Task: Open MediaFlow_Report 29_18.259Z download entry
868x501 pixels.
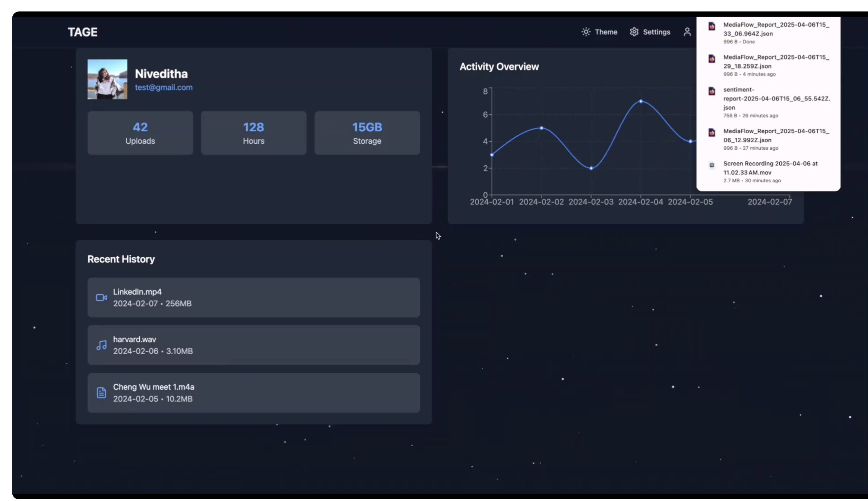Action: [x=776, y=62]
